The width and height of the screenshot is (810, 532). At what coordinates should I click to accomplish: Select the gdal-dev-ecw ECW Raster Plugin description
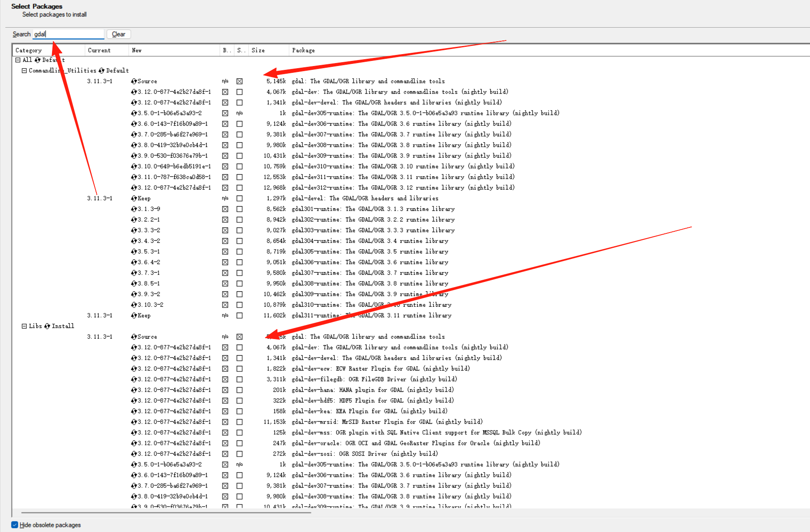point(381,369)
